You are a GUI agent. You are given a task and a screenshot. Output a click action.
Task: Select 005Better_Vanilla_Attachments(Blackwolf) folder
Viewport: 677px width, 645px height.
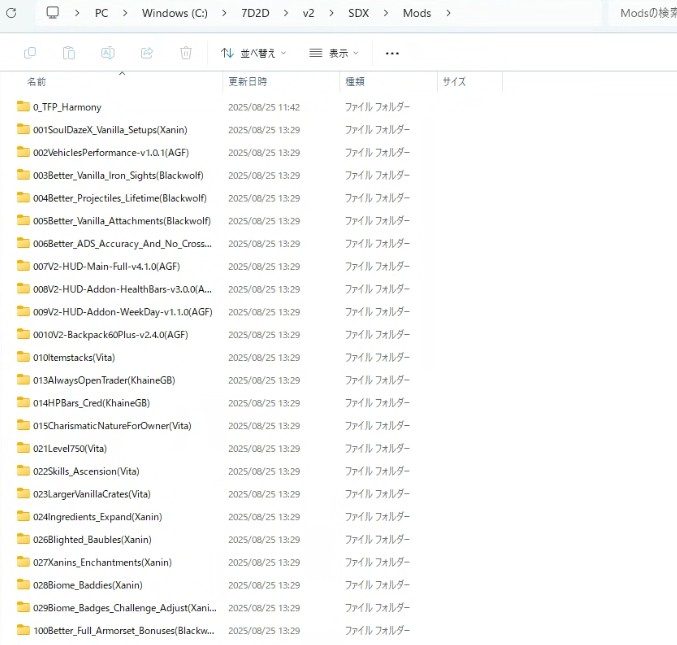point(122,221)
